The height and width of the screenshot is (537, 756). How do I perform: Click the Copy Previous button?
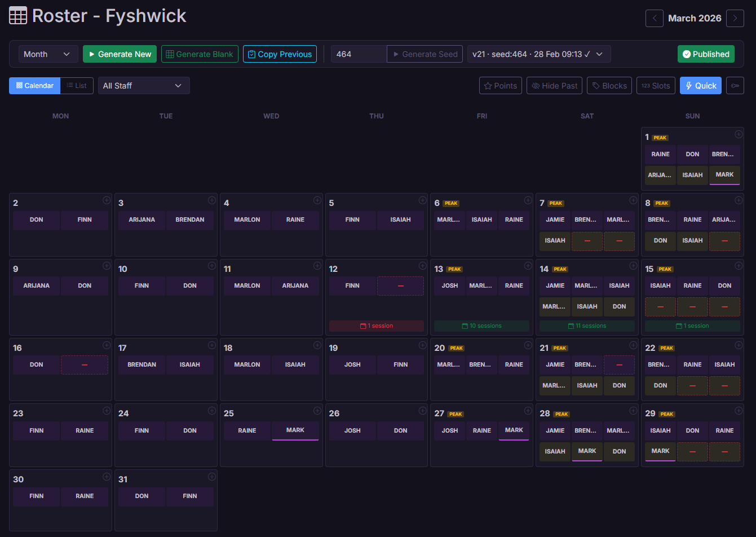[x=280, y=54]
